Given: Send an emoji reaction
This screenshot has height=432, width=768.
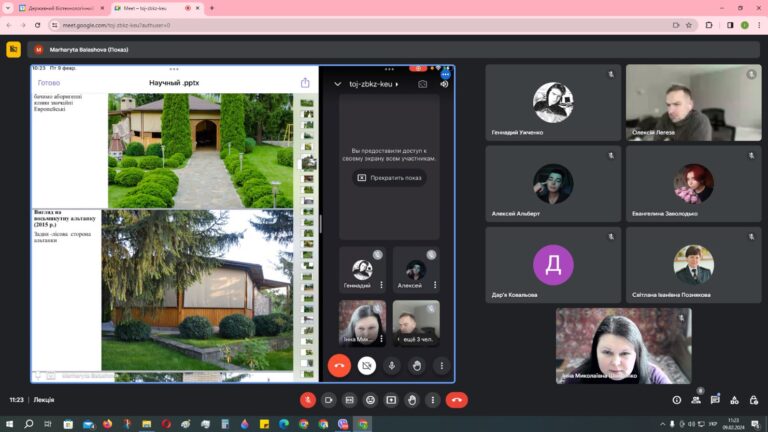Looking at the screenshot, I should click(370, 400).
